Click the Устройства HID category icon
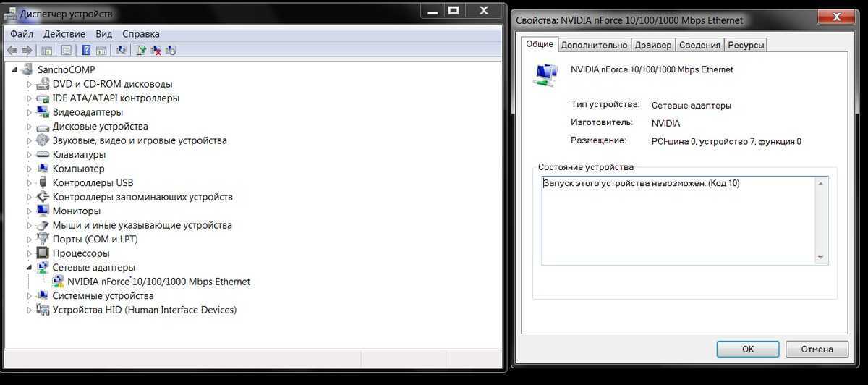Viewport: 868px width, 385px height. pyautogui.click(x=43, y=310)
